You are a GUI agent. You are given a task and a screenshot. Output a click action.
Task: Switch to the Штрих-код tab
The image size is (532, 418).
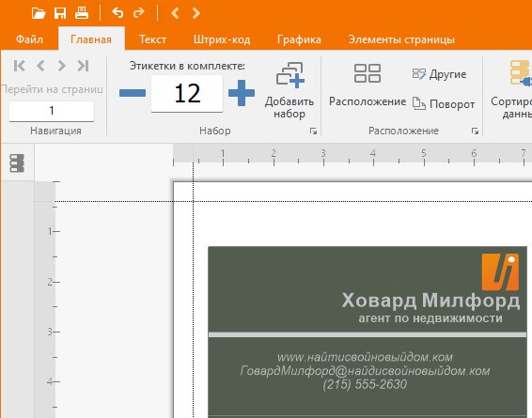point(222,39)
